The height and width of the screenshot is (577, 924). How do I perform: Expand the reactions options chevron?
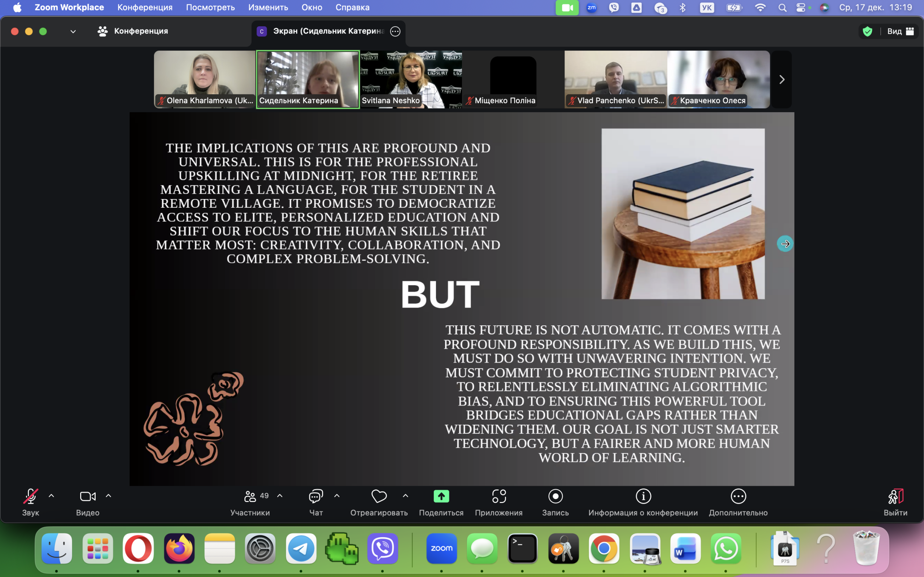[x=405, y=496]
